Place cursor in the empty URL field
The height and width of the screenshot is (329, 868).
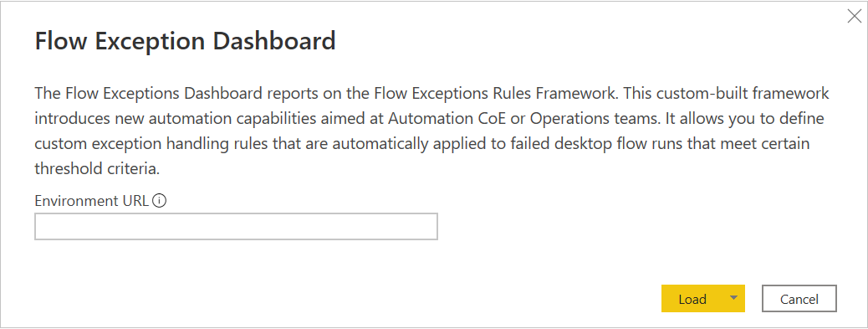[x=237, y=227]
